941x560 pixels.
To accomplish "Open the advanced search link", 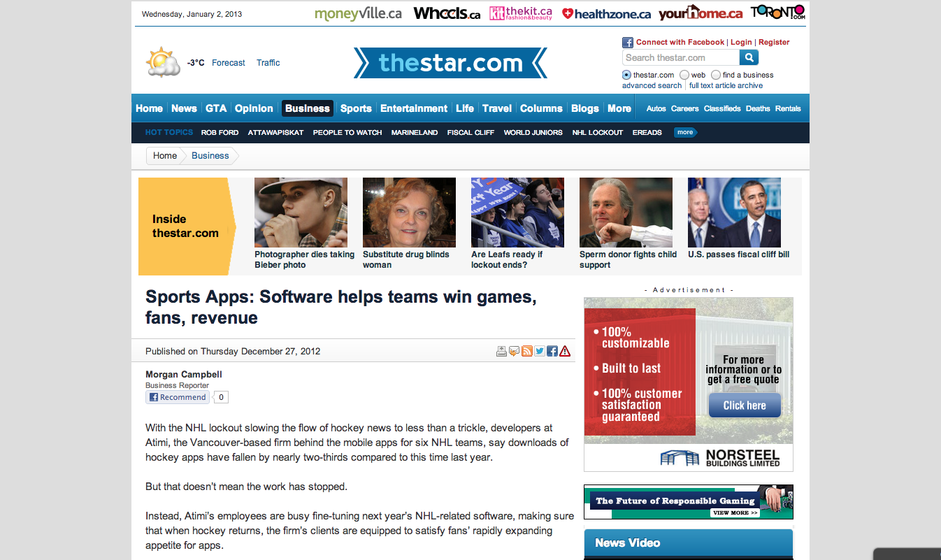I will point(652,85).
